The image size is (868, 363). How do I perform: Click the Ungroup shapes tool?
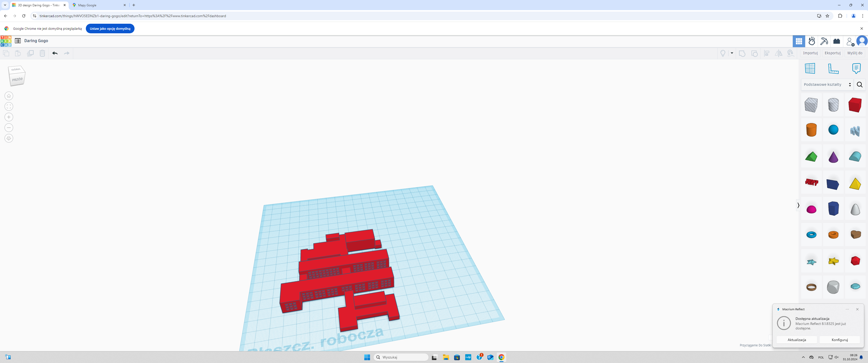tap(754, 53)
